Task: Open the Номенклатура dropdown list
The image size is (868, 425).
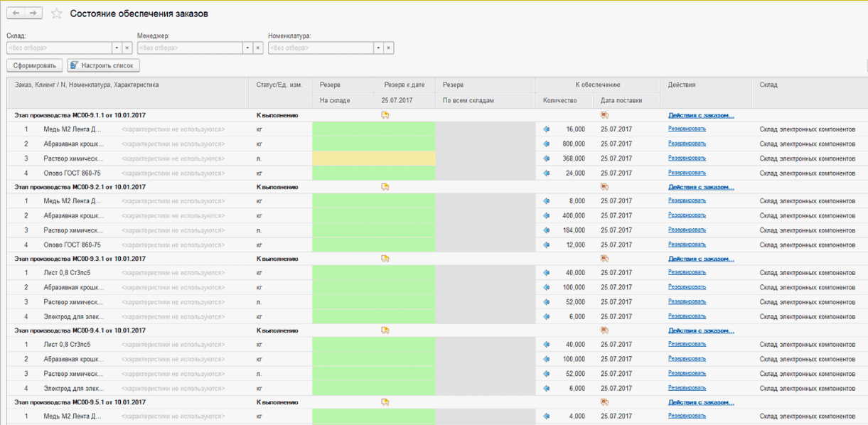Action: 378,48
